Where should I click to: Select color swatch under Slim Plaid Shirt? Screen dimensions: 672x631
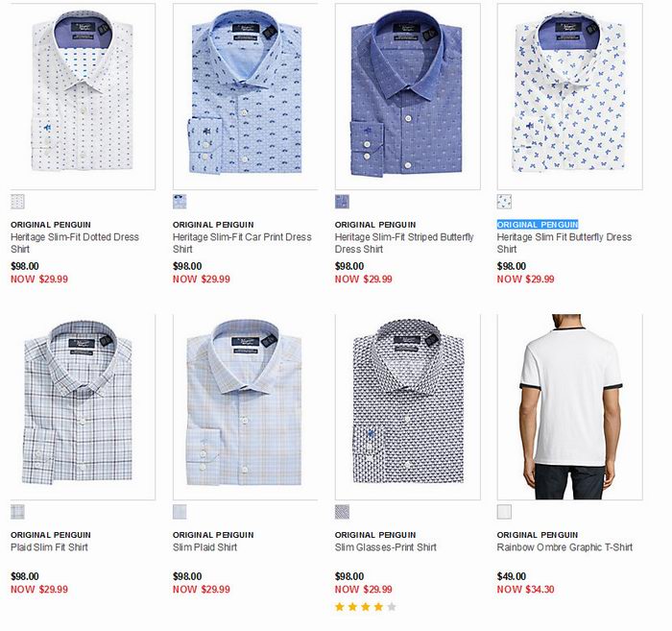point(180,512)
